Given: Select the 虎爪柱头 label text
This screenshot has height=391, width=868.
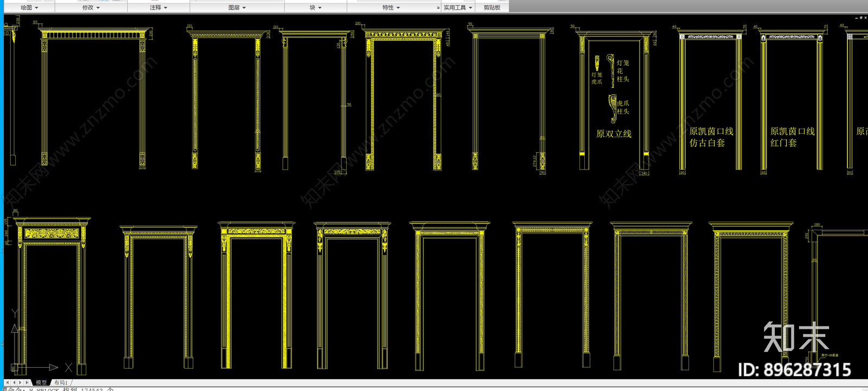Looking at the screenshot, I should [623, 107].
